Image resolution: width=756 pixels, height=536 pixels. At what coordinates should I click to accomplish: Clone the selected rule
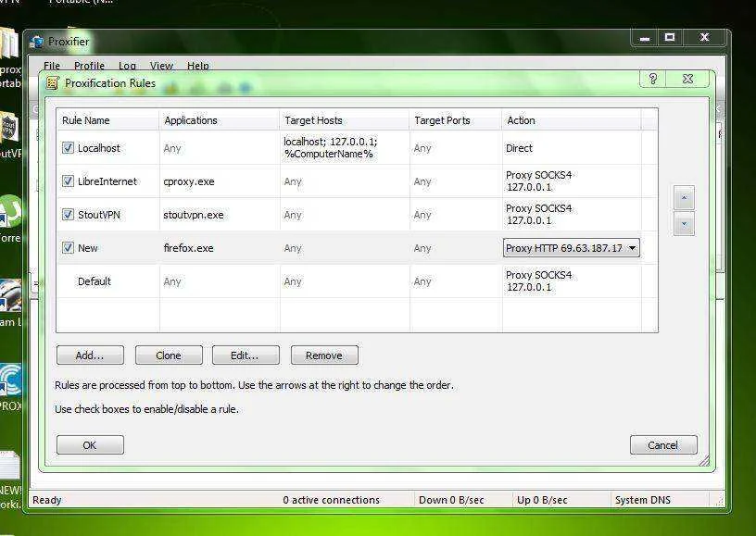(x=169, y=355)
